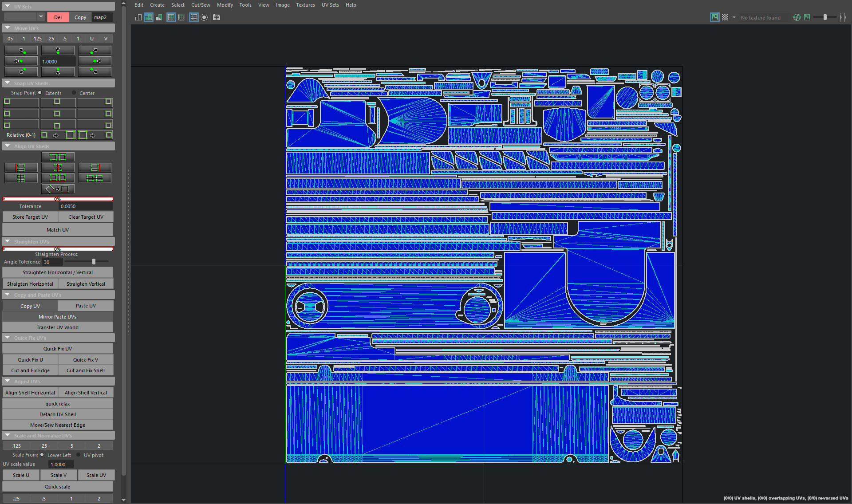Screen dimensions: 852x504
Task: Adjust the Angle Tolerence slider
Action: click(94, 262)
